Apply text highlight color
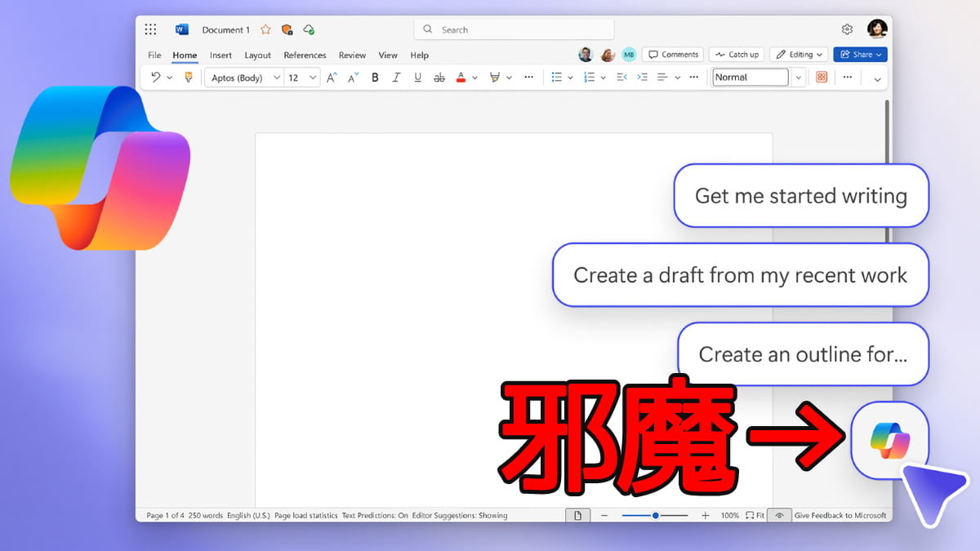 494,78
